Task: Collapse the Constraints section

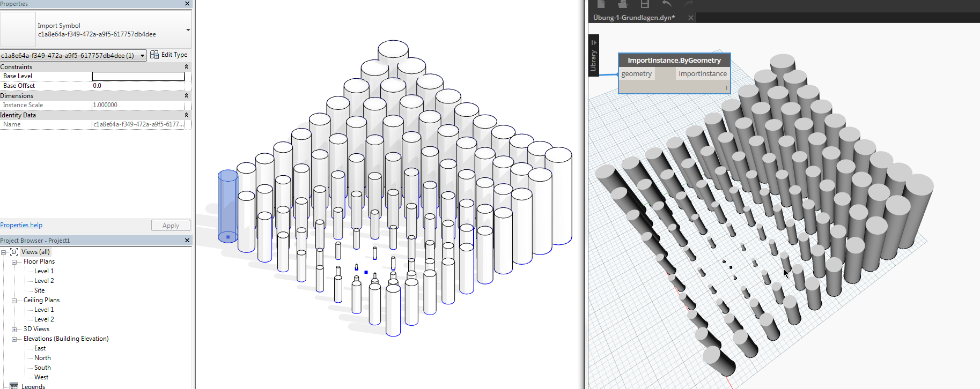Action: coord(186,67)
